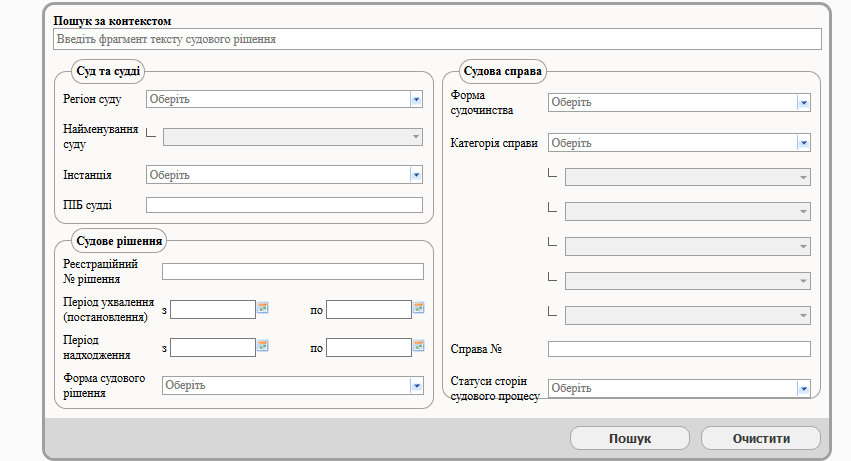Click the disabled Найменування суду dropdown
Viewport: 851px width, 461px height.
[x=292, y=137]
